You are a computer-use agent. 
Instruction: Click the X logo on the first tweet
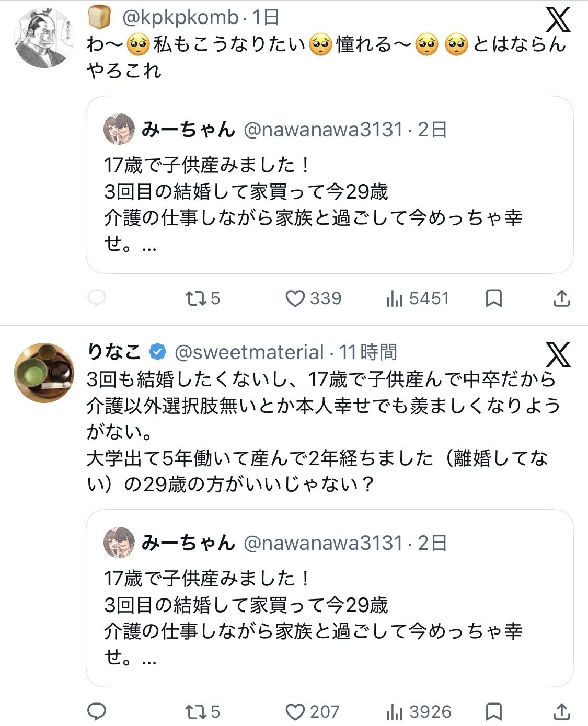[x=558, y=21]
